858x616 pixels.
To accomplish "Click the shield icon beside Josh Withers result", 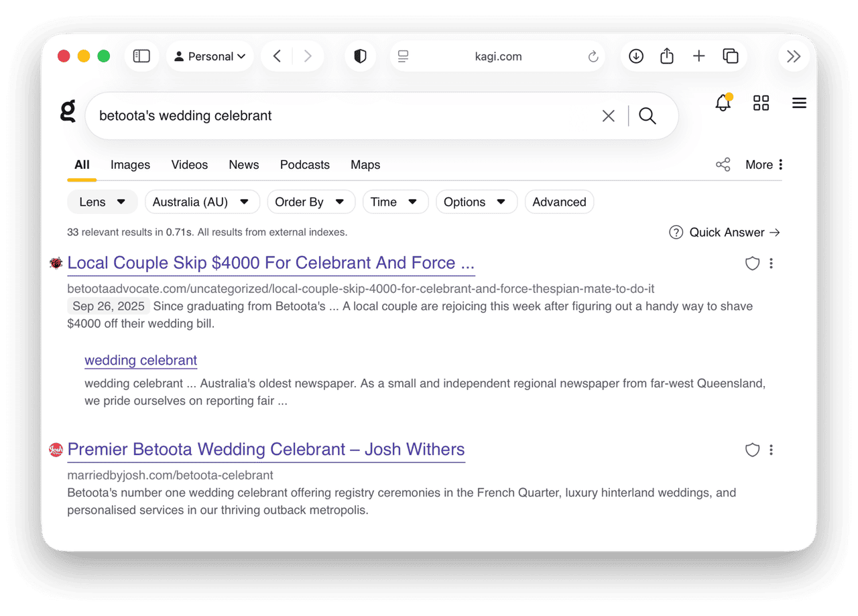I will pos(752,450).
